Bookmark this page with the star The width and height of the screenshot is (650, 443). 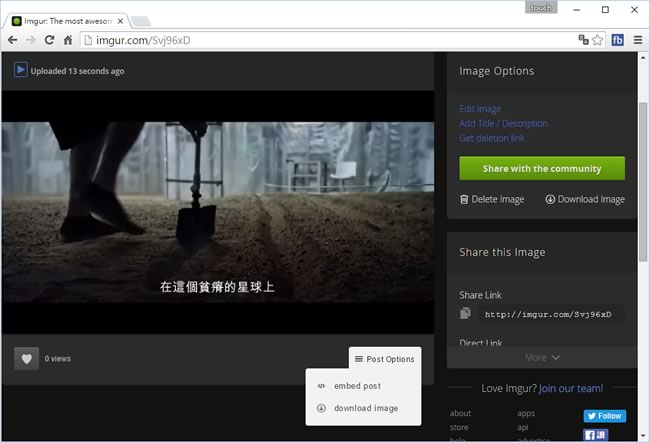(597, 40)
